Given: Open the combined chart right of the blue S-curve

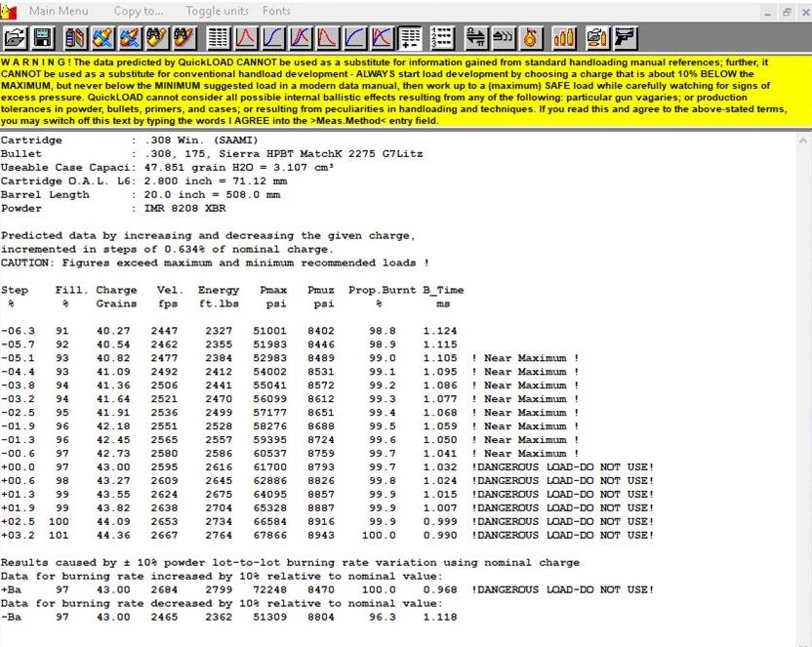Looking at the screenshot, I should point(300,38).
